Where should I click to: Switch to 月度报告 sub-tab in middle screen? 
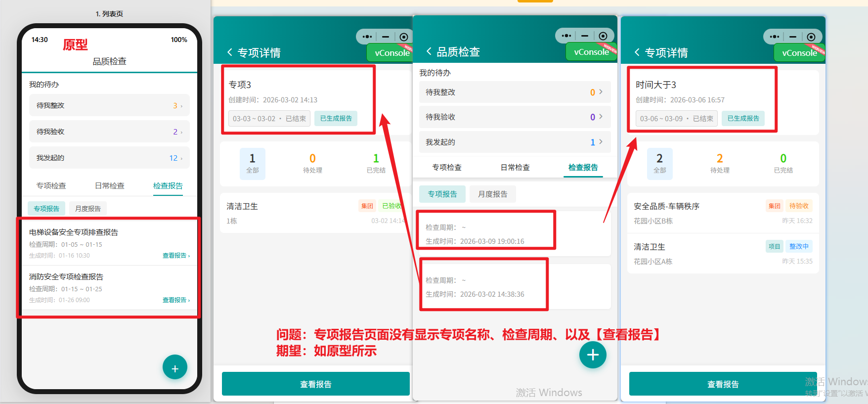[492, 194]
